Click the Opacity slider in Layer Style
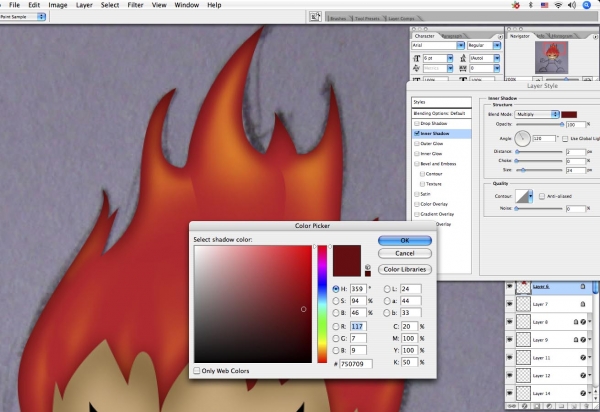 [x=539, y=124]
